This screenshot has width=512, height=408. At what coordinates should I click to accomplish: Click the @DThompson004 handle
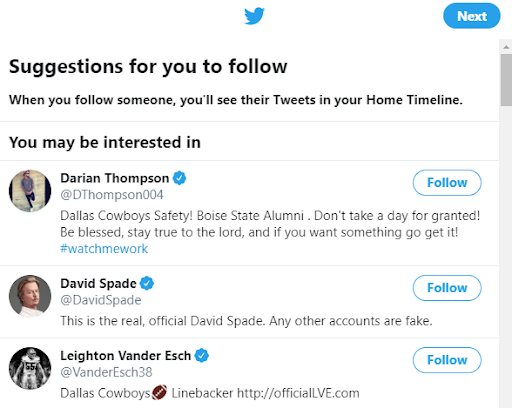112,195
